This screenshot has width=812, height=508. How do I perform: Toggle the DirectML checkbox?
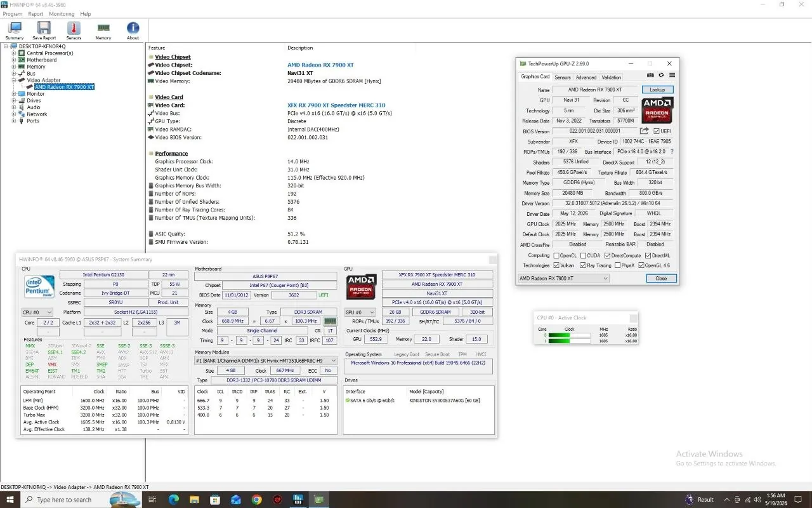(647, 255)
